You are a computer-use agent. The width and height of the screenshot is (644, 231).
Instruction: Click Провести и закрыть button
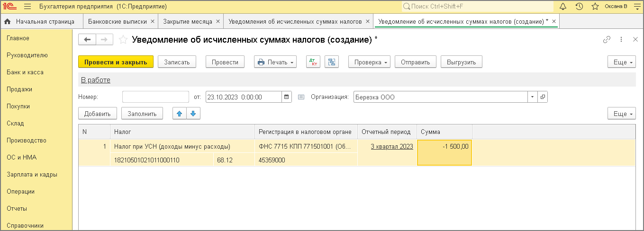click(116, 62)
